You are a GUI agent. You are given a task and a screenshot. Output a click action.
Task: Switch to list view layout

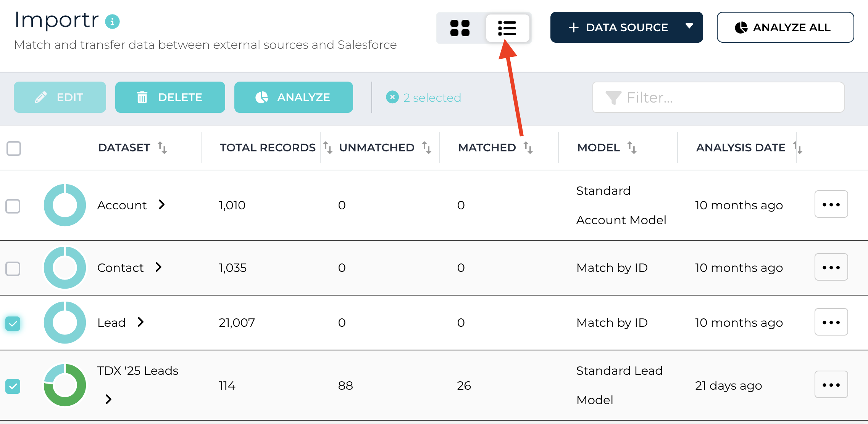point(507,28)
